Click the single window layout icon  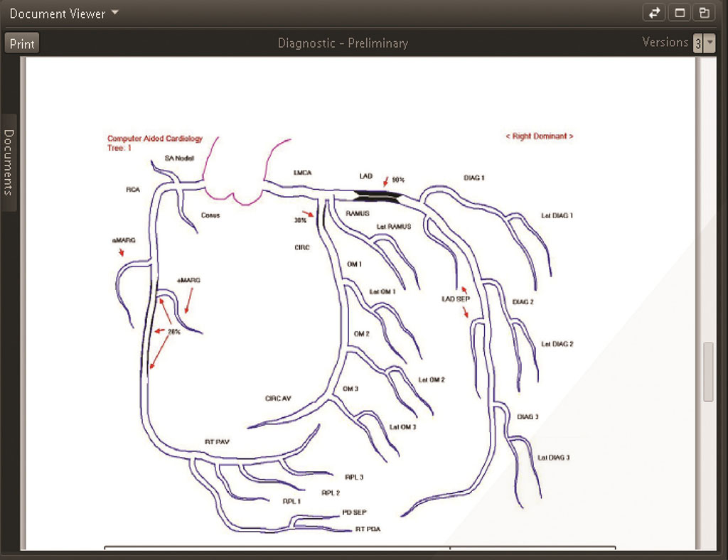pyautogui.click(x=679, y=13)
